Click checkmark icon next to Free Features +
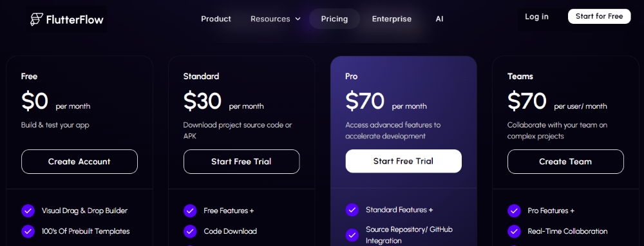This screenshot has width=644, height=246. tap(190, 211)
